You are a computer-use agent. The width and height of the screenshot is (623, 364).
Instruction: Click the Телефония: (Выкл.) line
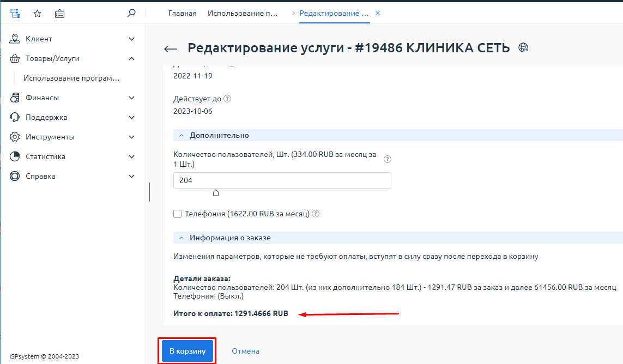[x=209, y=296]
